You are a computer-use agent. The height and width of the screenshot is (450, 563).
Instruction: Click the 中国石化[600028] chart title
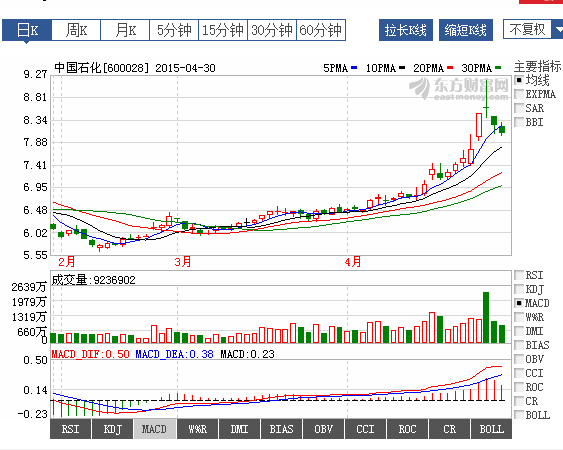[x=102, y=68]
